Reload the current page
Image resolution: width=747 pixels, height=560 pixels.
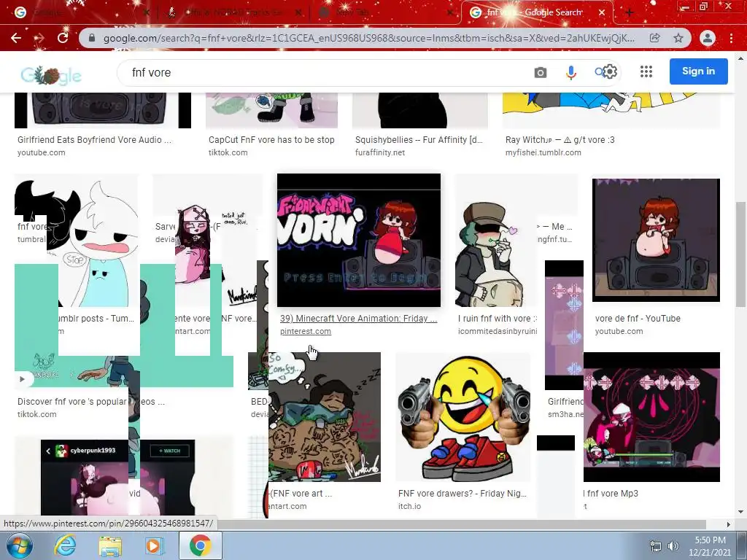(63, 38)
